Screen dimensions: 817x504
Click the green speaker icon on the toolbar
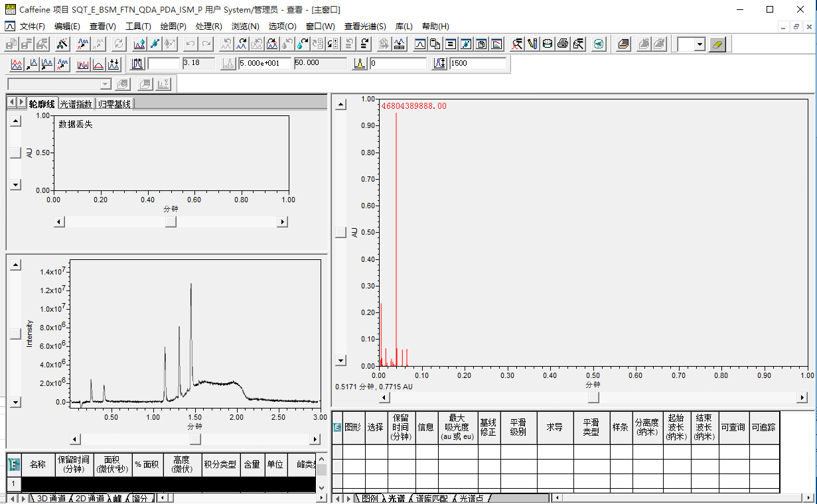point(599,44)
